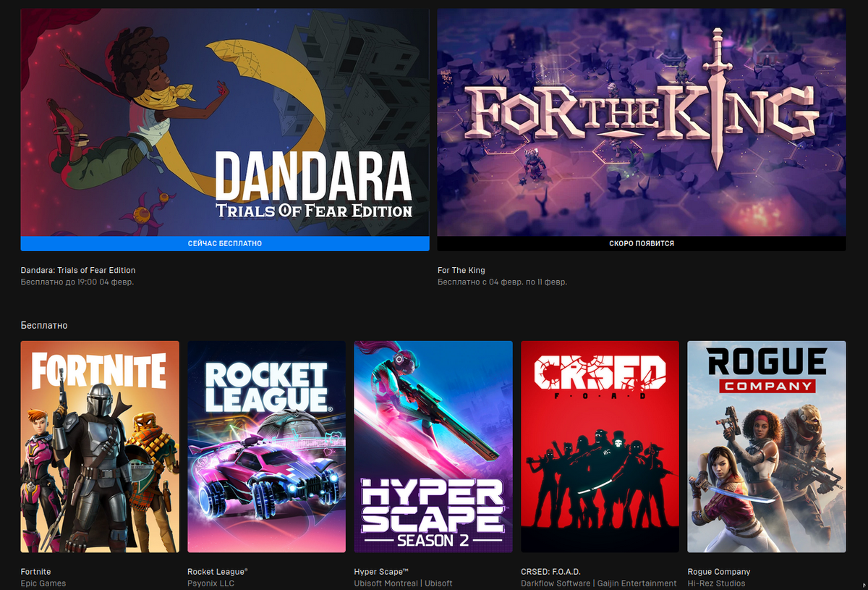Click the Epic Games publisher text
Screen dimensions: 868x590
[x=43, y=583]
